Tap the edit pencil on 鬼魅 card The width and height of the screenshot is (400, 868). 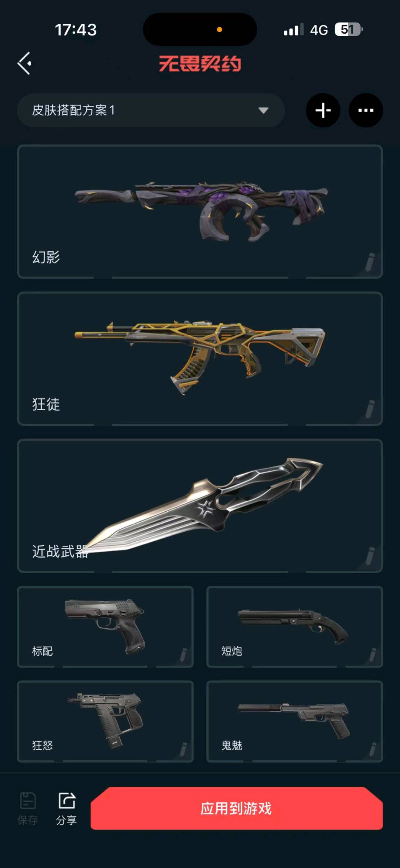click(x=373, y=749)
